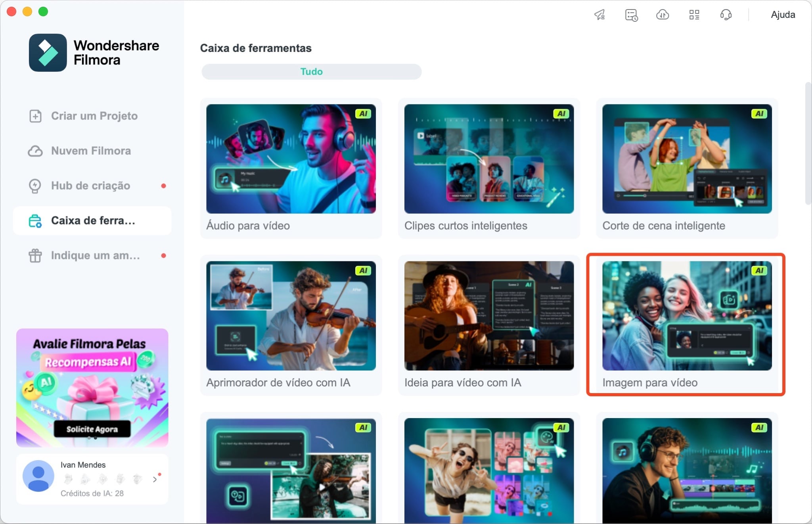Click AI badge on Corte de cena inteligente
Viewport: 812px width, 524px height.
(x=759, y=114)
